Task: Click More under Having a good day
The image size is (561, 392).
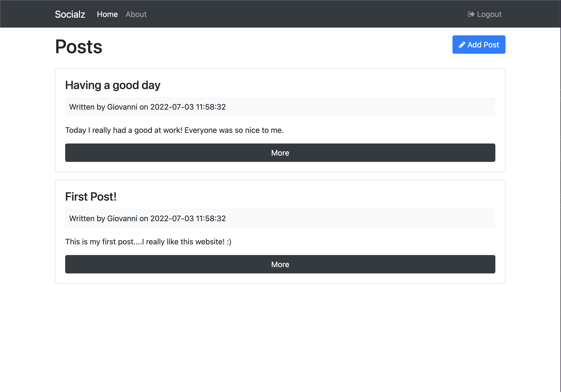Action: [280, 153]
